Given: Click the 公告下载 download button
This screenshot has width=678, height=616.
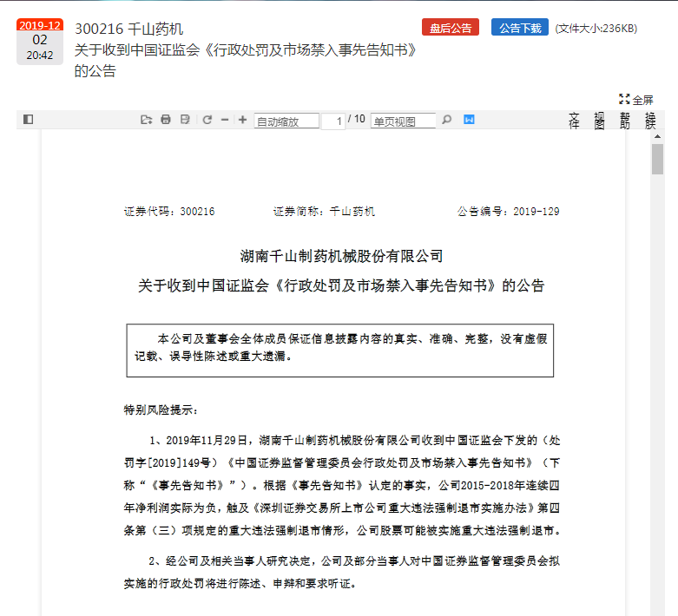Looking at the screenshot, I should point(520,28).
